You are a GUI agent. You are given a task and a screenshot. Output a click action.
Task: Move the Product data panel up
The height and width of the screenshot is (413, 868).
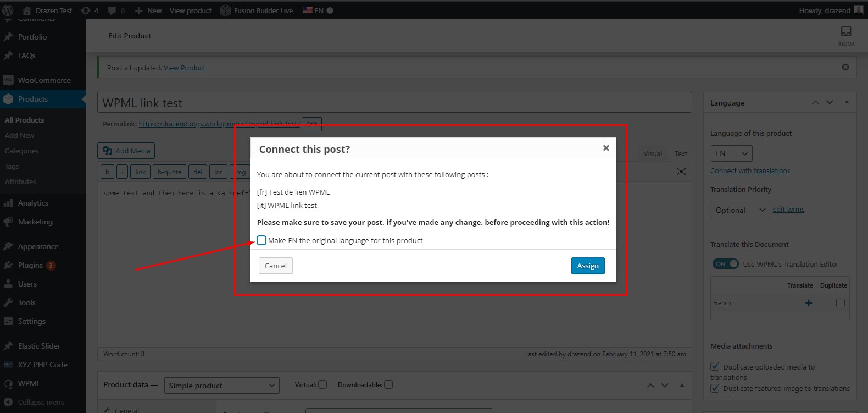tap(650, 386)
